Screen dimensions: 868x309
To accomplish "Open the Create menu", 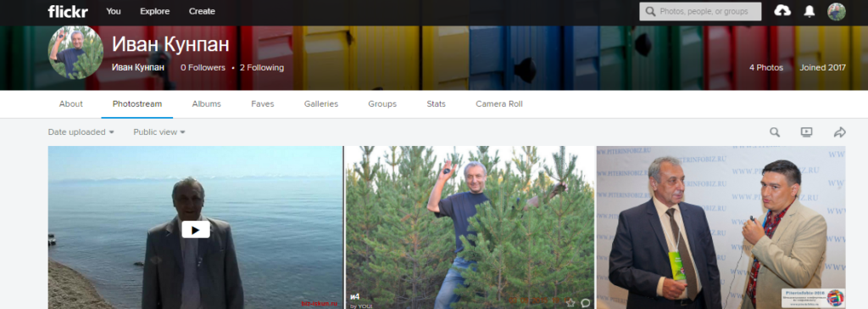I will click(202, 11).
